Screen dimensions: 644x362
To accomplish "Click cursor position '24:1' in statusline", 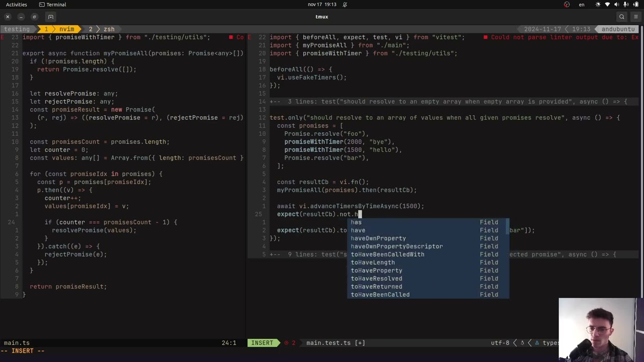I will click(x=229, y=343).
